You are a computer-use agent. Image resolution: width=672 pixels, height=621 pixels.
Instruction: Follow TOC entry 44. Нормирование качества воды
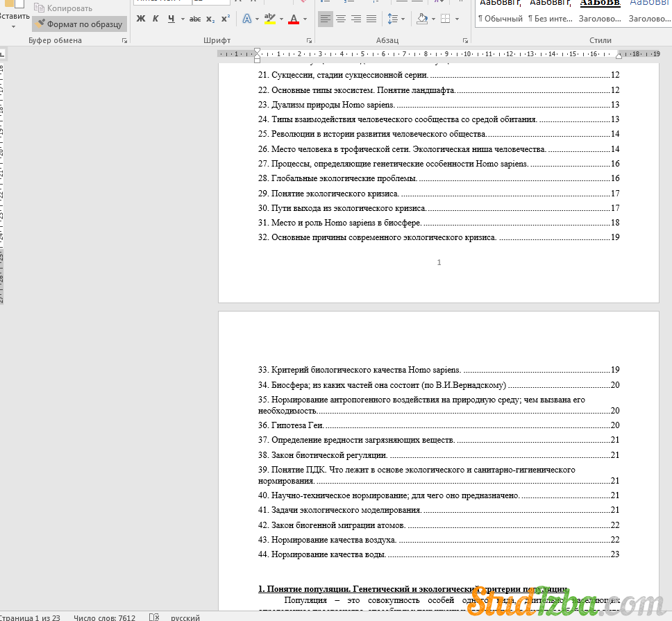439,554
